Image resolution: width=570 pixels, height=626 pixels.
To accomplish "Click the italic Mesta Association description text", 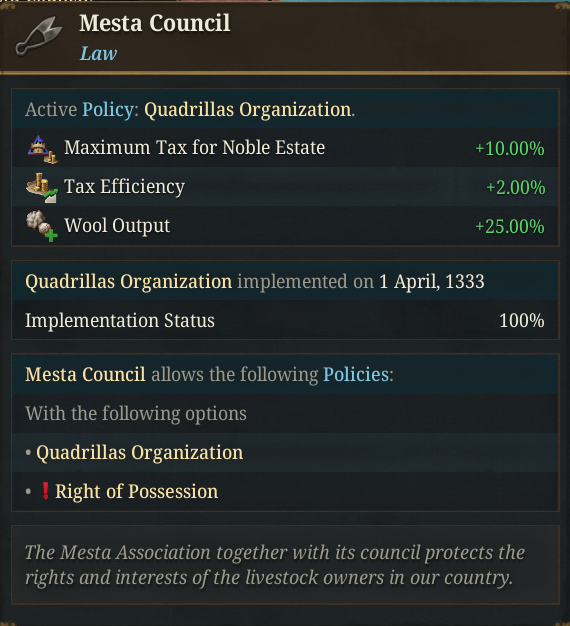I will (x=275, y=565).
